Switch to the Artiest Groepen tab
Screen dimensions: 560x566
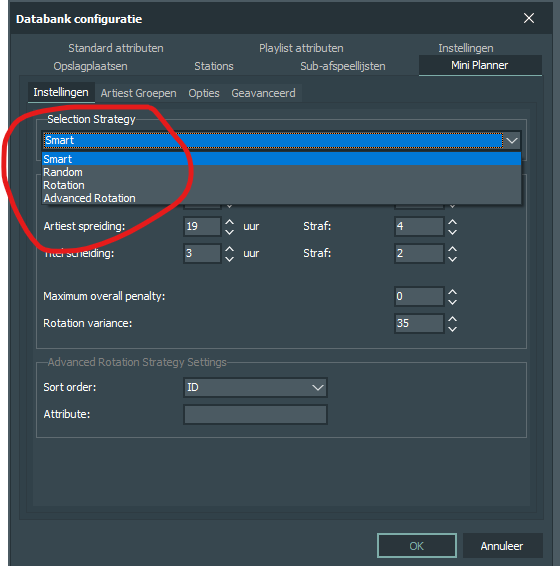pos(139,93)
